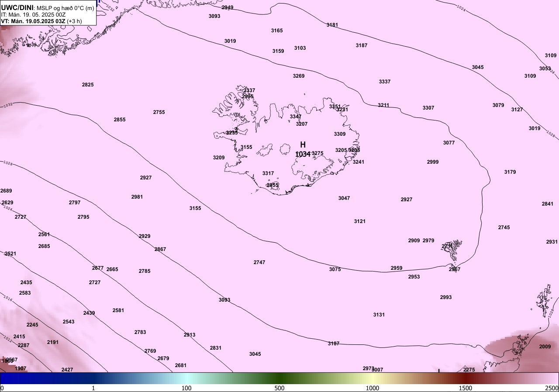The height and width of the screenshot is (392, 559).
Task: Click the 2439 height value
Action: pos(89,313)
